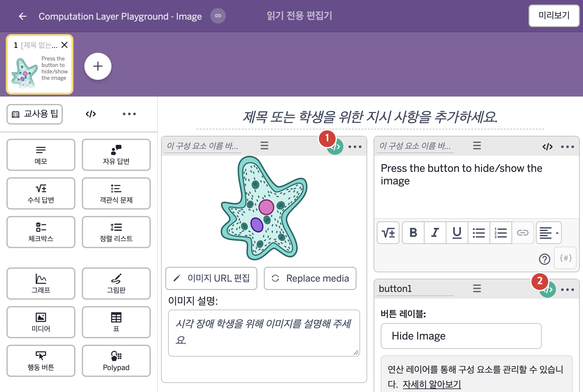
Task: Copy activity link icon beside the title
Action: tap(218, 16)
